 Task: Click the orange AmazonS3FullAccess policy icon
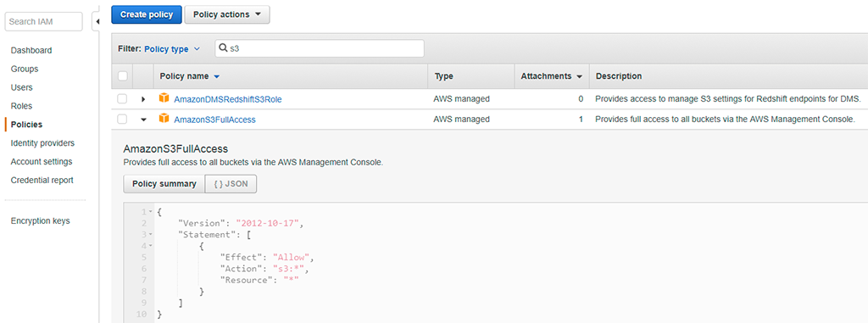[164, 119]
